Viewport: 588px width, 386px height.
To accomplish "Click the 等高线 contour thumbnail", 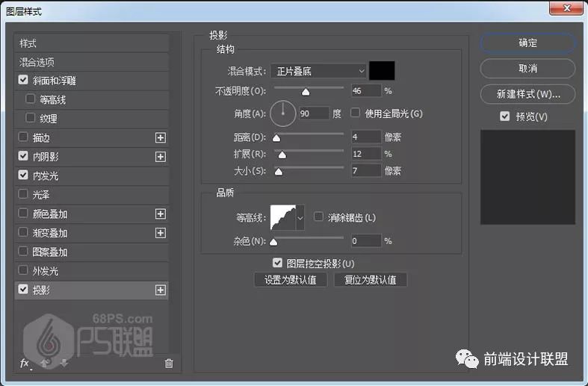I will tap(283, 217).
